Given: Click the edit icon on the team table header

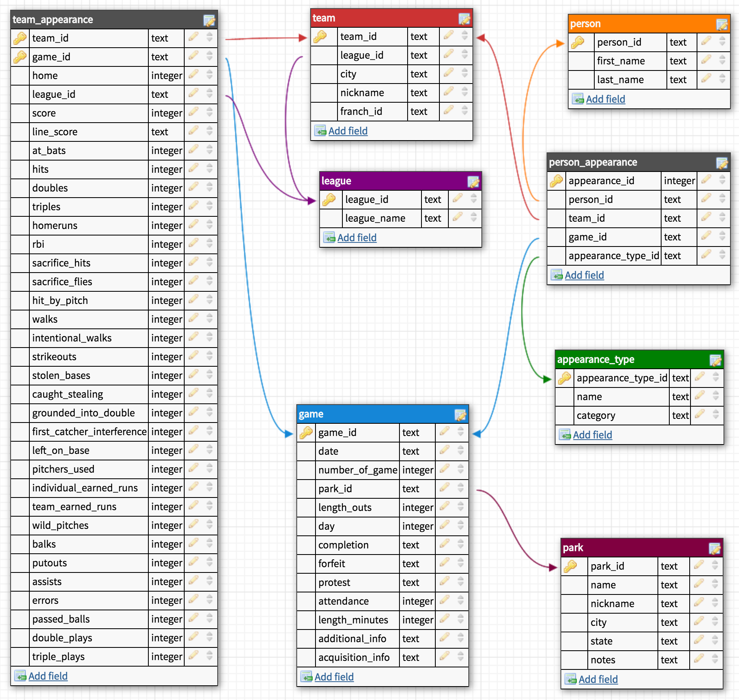Looking at the screenshot, I should point(464,18).
